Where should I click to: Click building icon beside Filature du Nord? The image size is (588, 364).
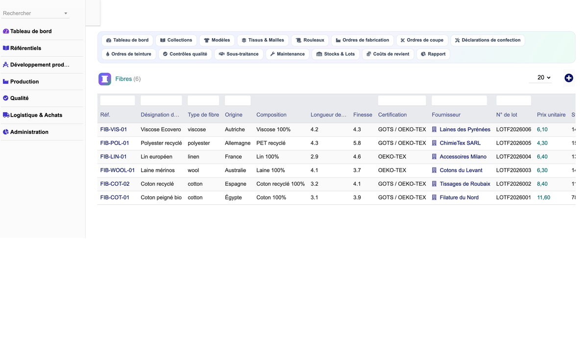[434, 197]
